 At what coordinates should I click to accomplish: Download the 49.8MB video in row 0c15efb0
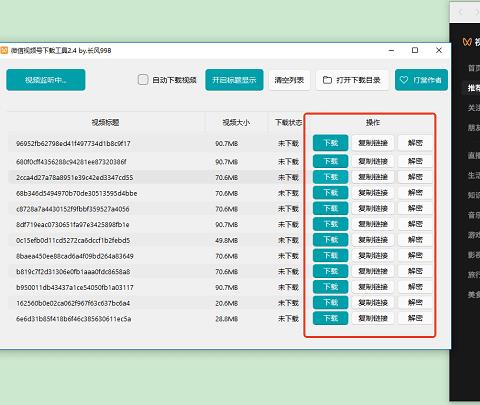pyautogui.click(x=331, y=240)
